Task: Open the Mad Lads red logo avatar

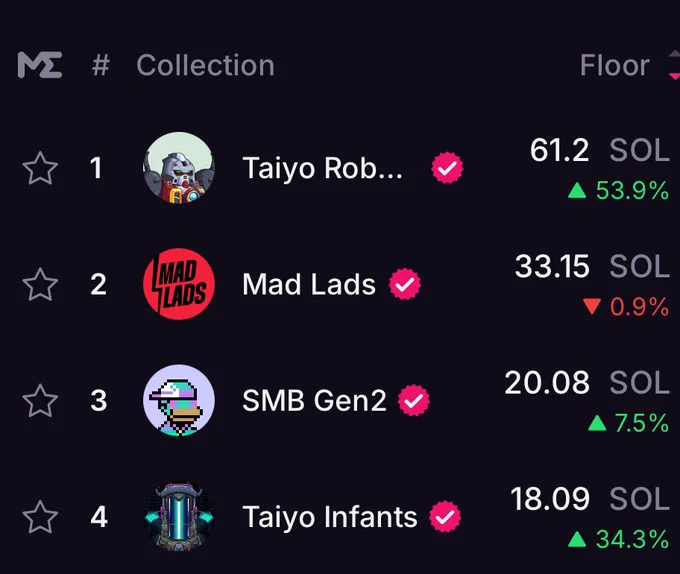Action: 179,284
